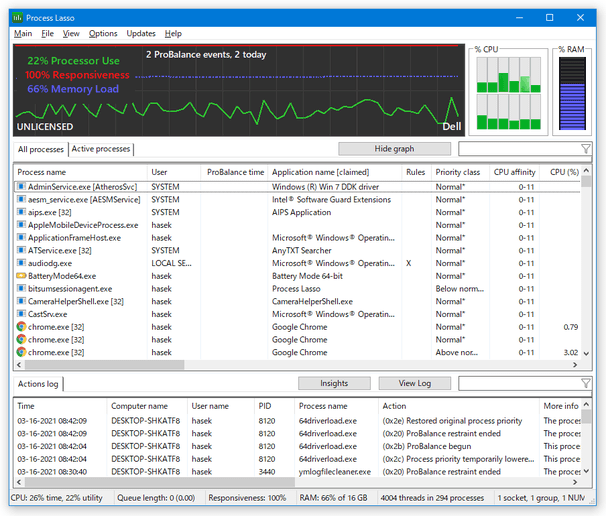
Task: Open the File menu
Action: tap(48, 34)
